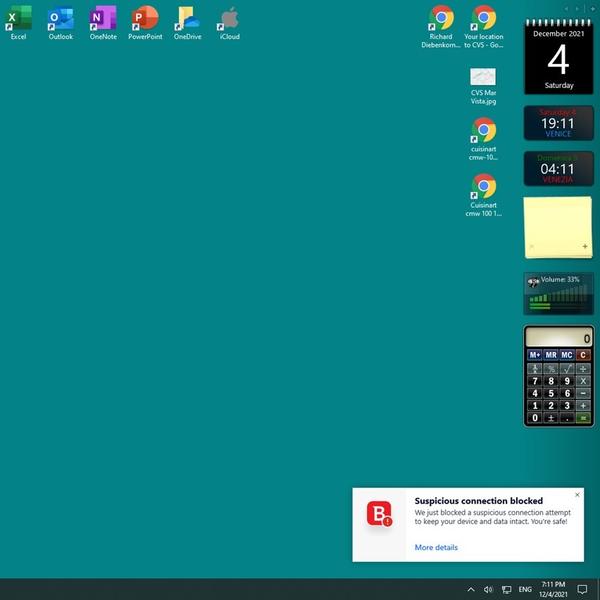This screenshot has width=600, height=600.
Task: Select the iCloud desktop icon
Action: coord(229,19)
